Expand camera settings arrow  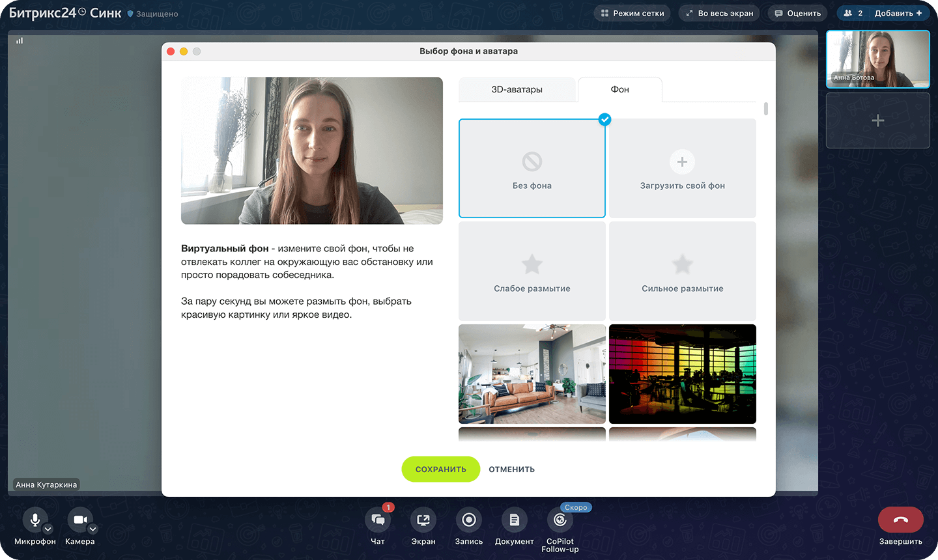click(92, 529)
